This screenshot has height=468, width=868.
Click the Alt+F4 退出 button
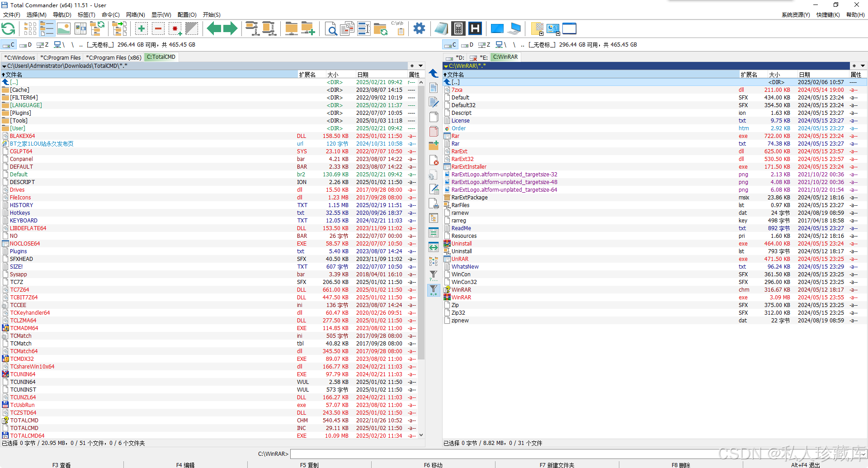pos(805,465)
